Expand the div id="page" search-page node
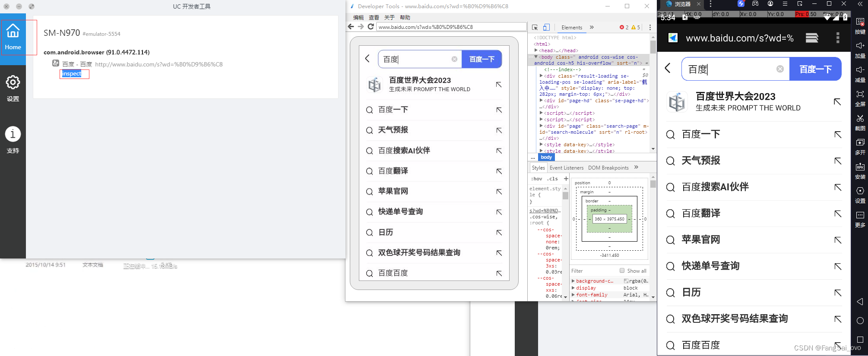 [x=541, y=126]
